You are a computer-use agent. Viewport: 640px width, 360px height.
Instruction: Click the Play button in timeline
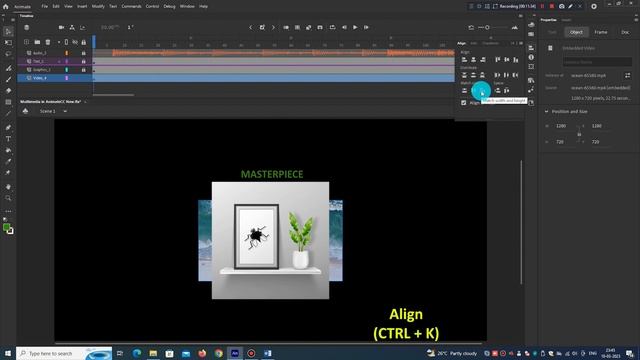point(355,27)
